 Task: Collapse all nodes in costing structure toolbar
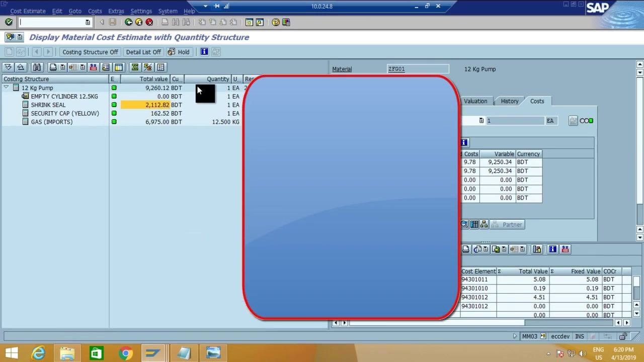(x=20, y=67)
